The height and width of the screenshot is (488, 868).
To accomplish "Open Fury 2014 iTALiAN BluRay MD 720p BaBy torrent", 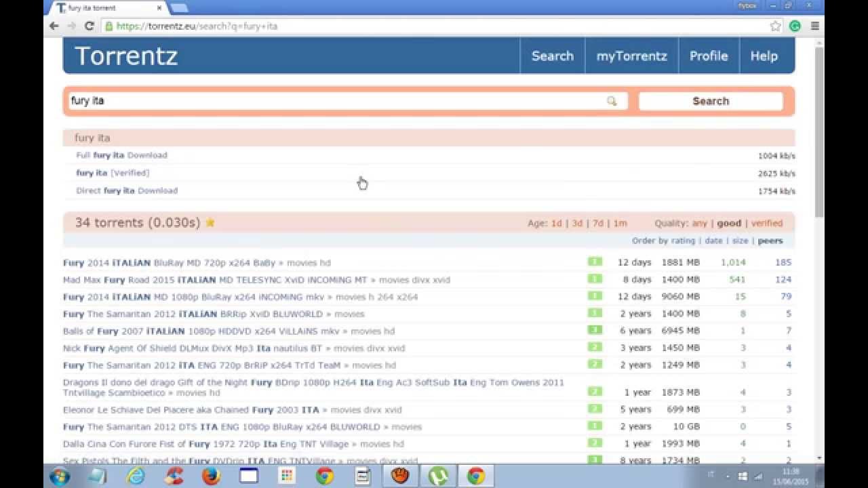I will click(169, 263).
